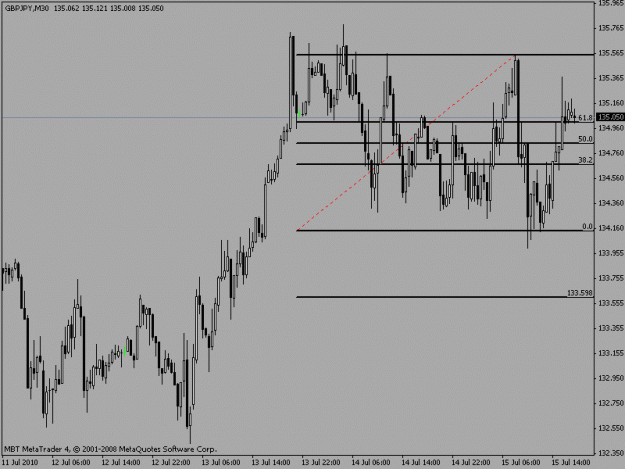This screenshot has height=469, width=625.
Task: Click the 133.755 price axis label
Action: 611,278
